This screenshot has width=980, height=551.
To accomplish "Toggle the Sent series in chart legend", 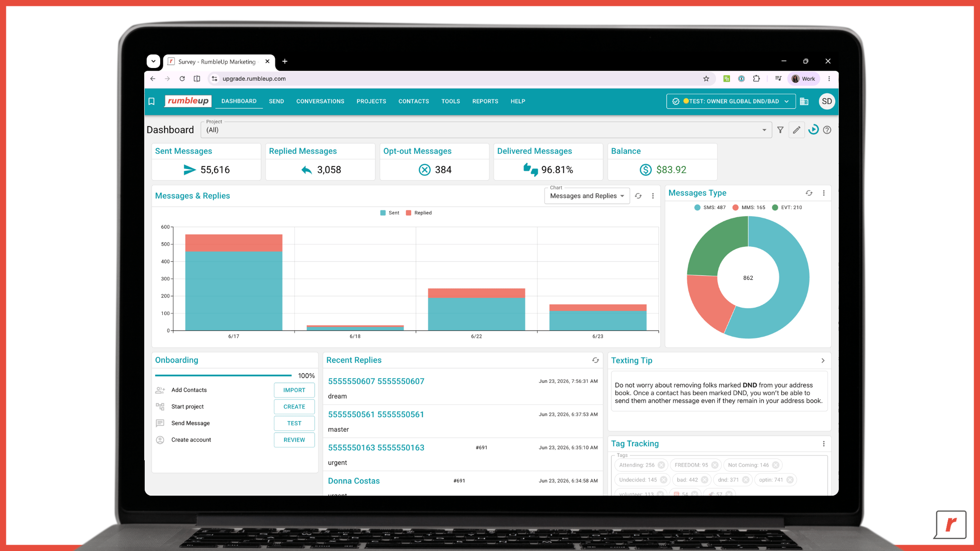I will click(x=390, y=213).
